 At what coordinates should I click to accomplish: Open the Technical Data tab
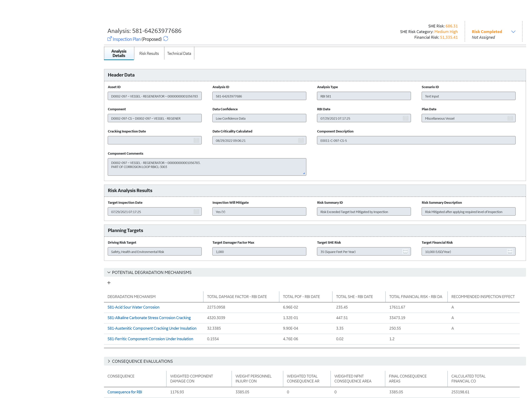tap(179, 54)
